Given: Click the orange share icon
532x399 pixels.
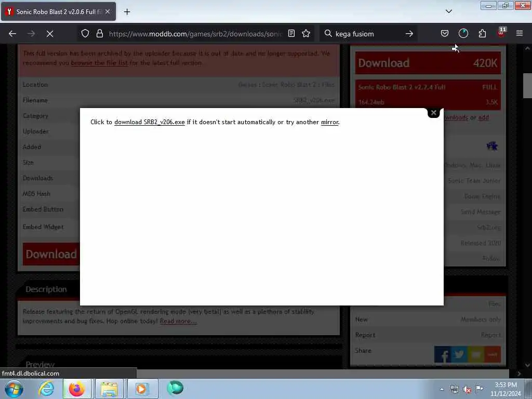Looking at the screenshot, I should click(x=493, y=354).
